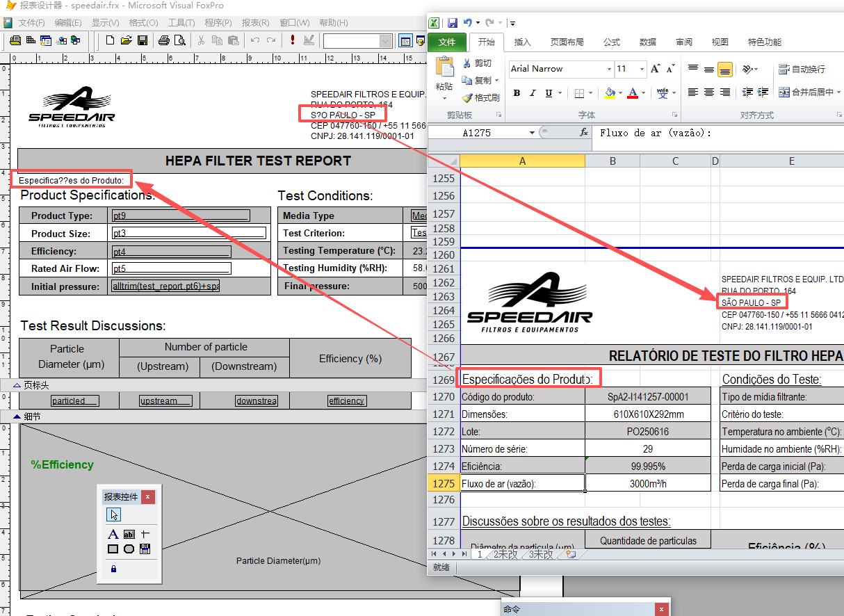Viewport: 844px width, 616px height.
Task: Toggle bottom align button in Excel alignment group
Action: pos(725,70)
